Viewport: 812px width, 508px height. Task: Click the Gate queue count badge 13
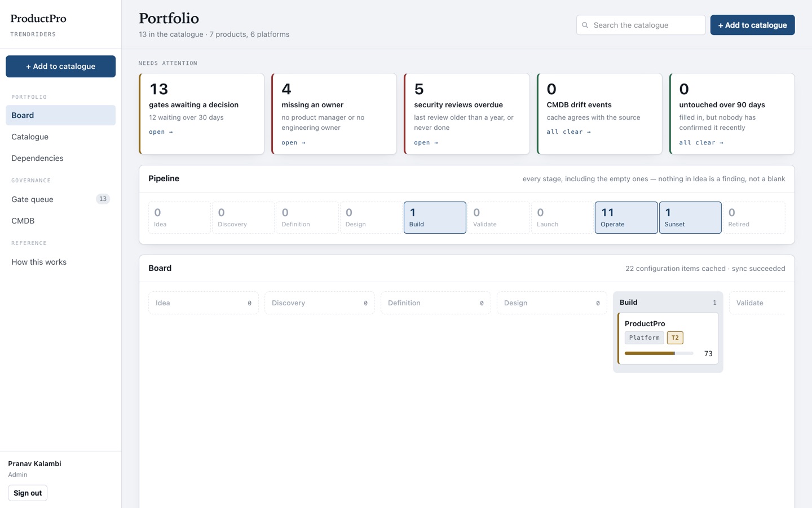(x=103, y=199)
